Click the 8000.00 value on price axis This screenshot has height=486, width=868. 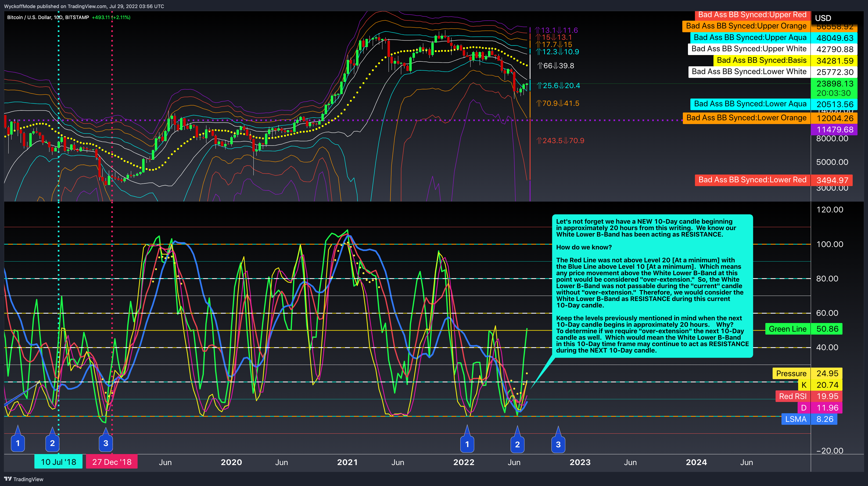tap(832, 139)
